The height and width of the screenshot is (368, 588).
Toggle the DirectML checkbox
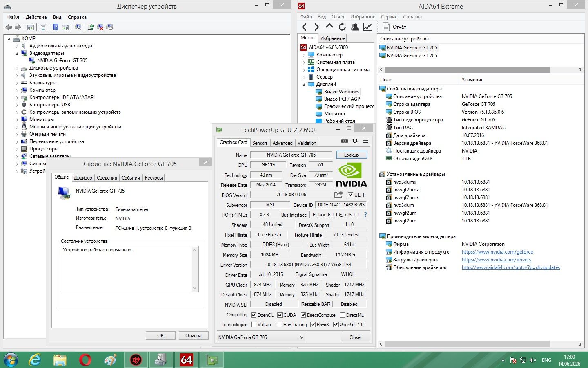click(343, 315)
